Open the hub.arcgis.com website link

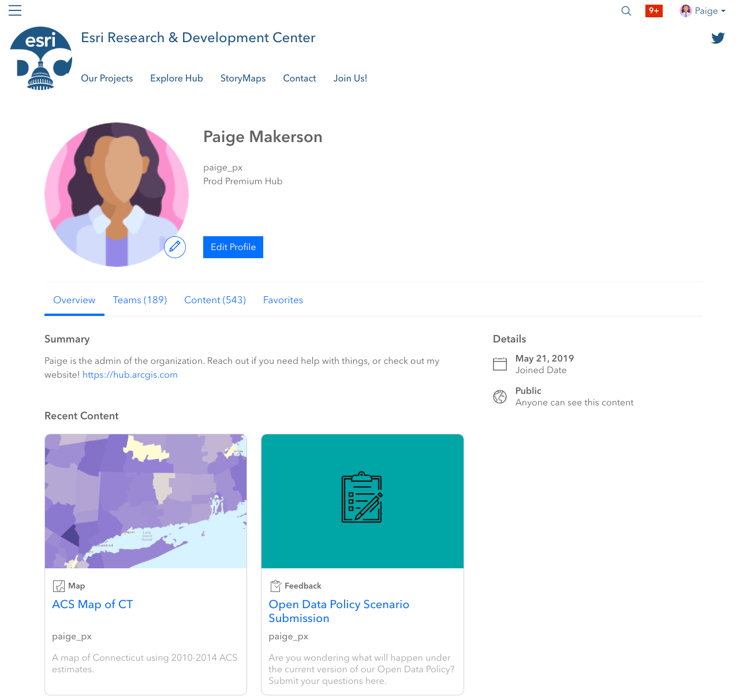tap(130, 375)
